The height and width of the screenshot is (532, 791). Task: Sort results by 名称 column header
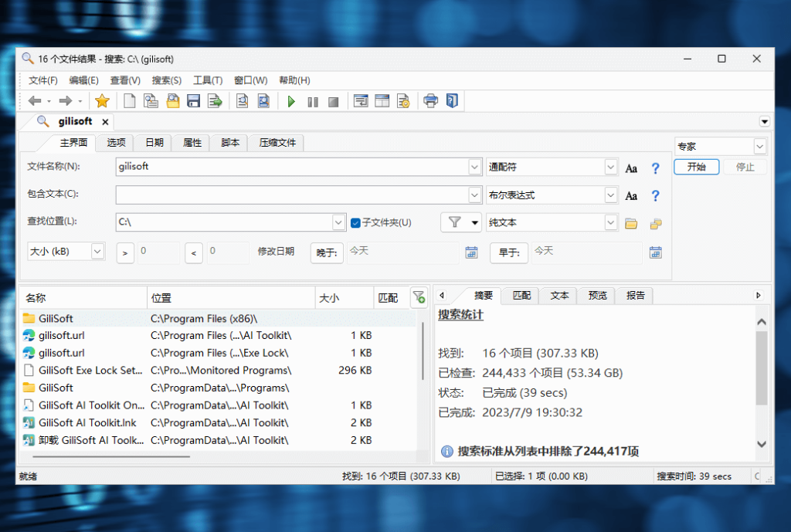[83, 298]
